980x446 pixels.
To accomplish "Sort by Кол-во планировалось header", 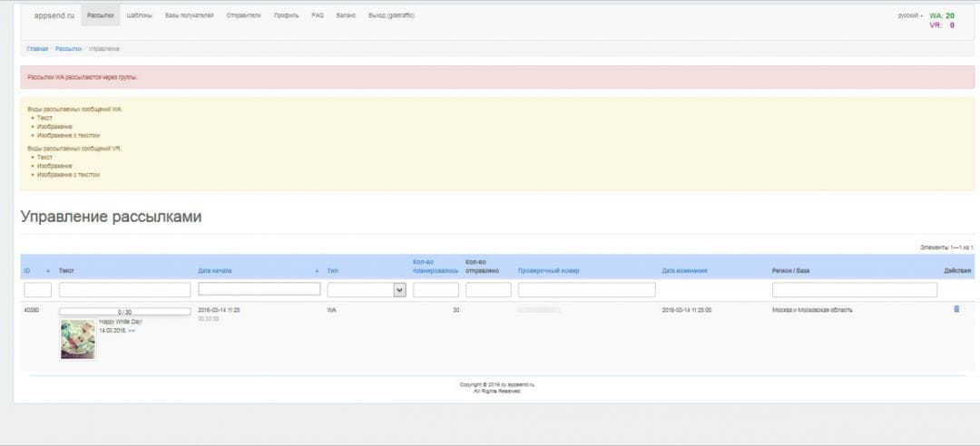I will [x=436, y=267].
